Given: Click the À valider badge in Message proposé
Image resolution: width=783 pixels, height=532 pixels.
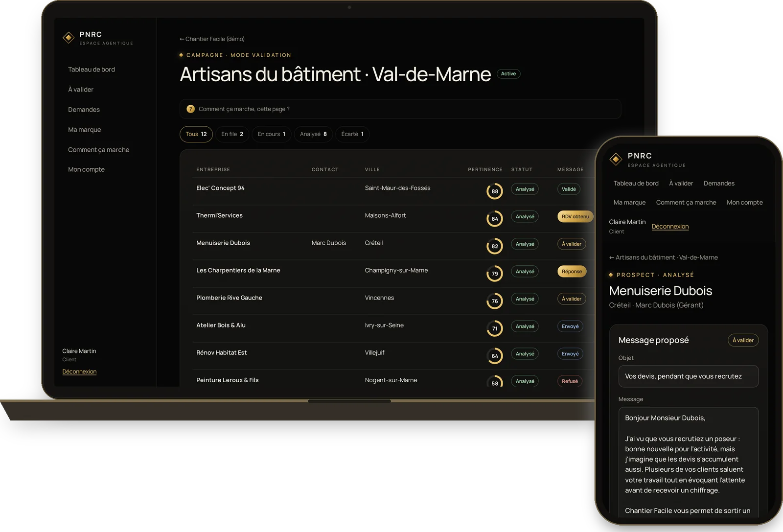Looking at the screenshot, I should click(743, 340).
